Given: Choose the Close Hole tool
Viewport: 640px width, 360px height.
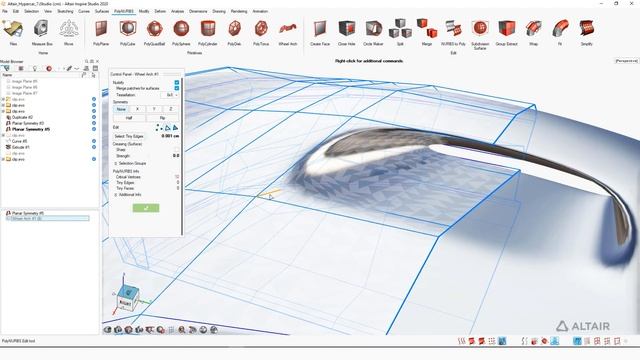Looking at the screenshot, I should click(347, 33).
